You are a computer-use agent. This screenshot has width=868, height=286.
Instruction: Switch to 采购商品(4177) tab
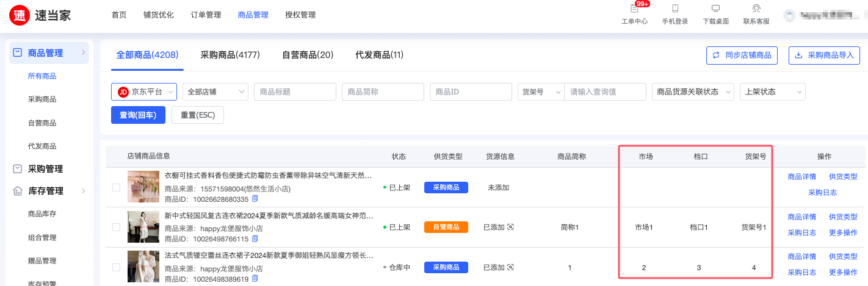click(x=230, y=55)
